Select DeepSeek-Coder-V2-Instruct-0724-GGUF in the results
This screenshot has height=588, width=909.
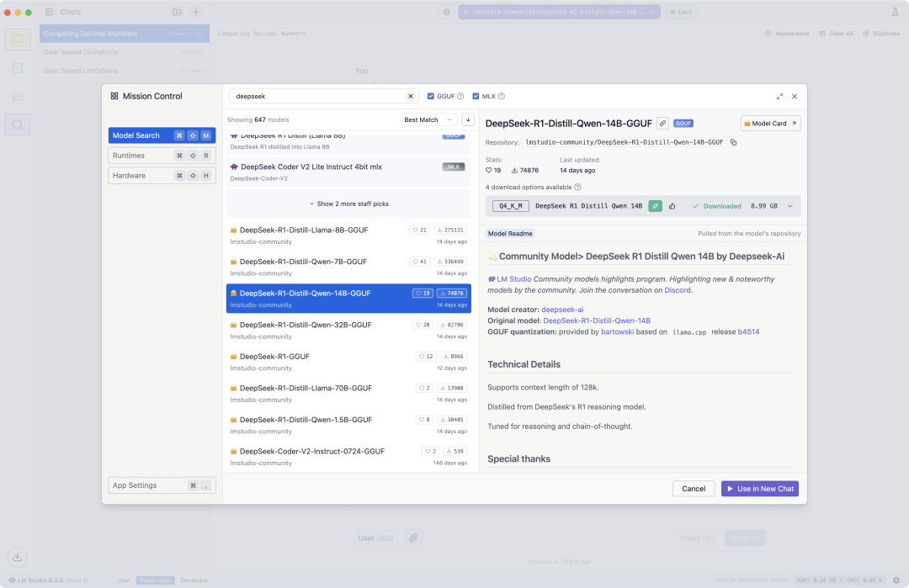349,457
